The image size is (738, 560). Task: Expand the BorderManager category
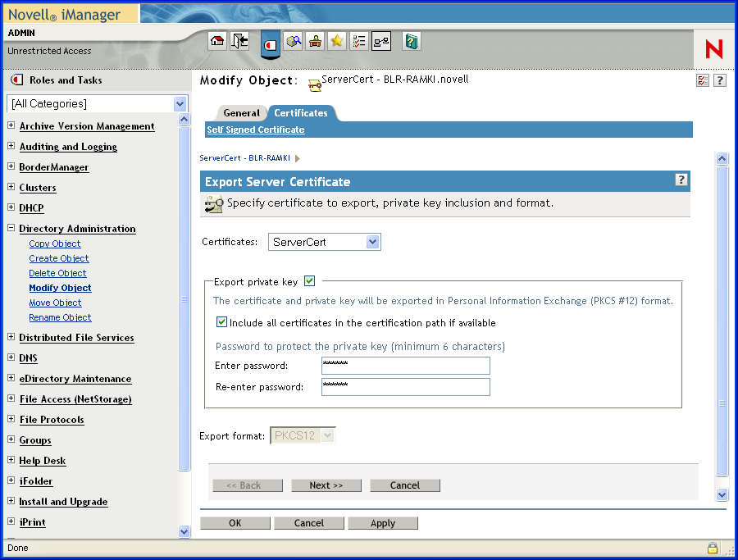click(x=11, y=166)
